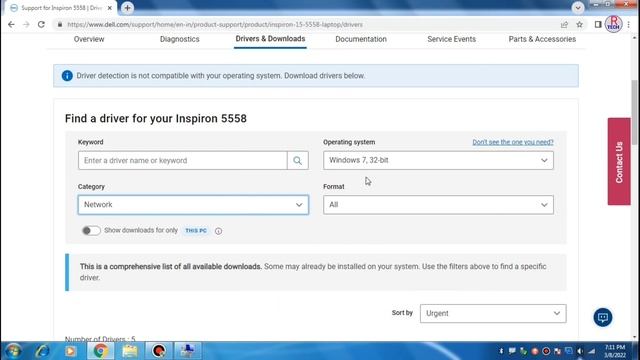Viewport: 640px width, 360px height.
Task: Select the Drivers & Downloads tab
Action: (x=270, y=39)
